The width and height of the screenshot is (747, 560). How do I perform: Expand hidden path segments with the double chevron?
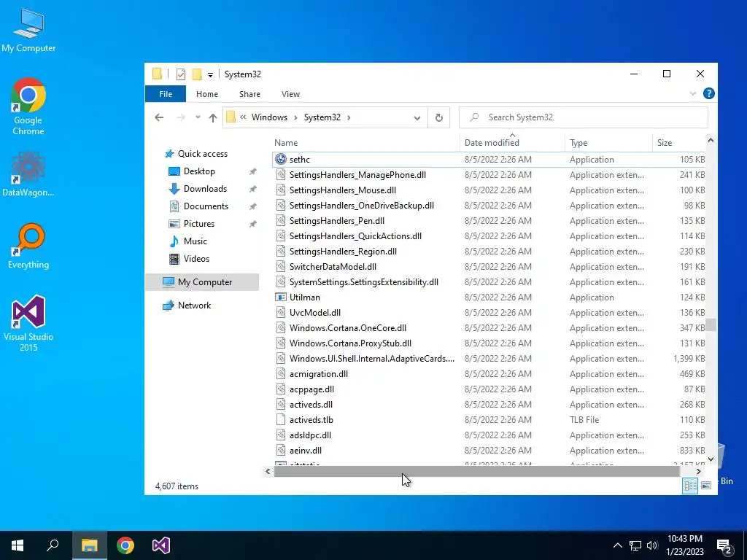coord(243,117)
